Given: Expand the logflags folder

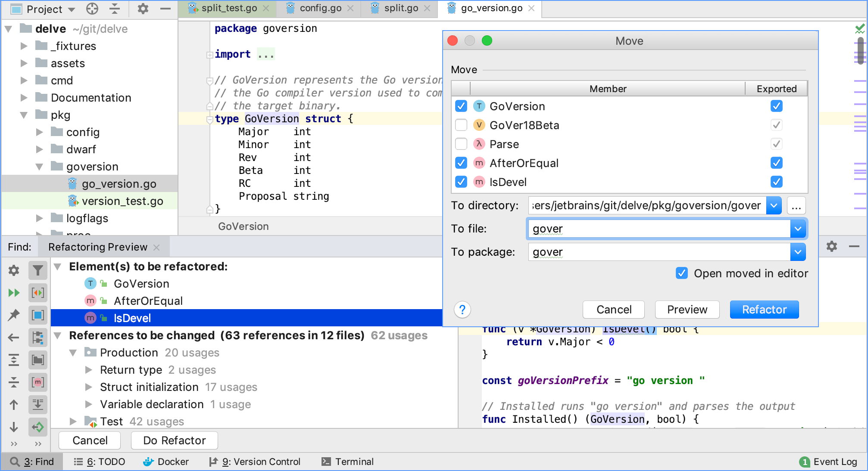Looking at the screenshot, I should tap(39, 218).
